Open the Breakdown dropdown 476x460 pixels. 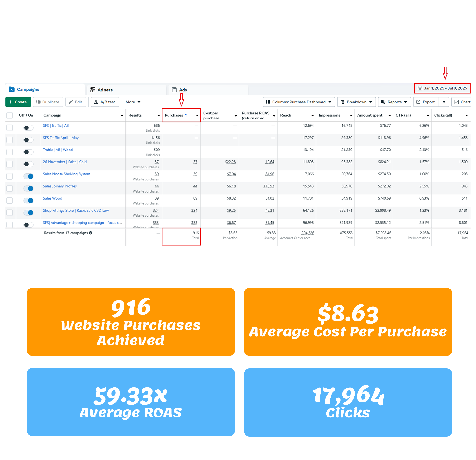coord(356,102)
